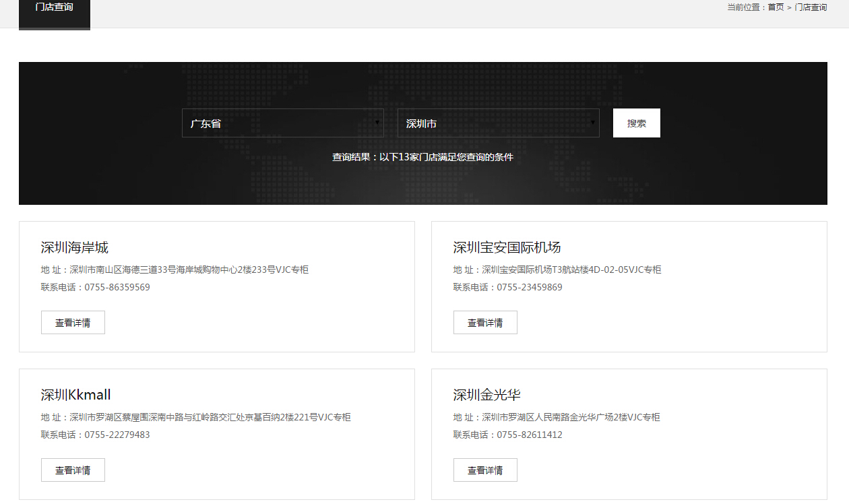This screenshot has width=849, height=504.
Task: Click phone number 0755-22279483
Action: (117, 435)
